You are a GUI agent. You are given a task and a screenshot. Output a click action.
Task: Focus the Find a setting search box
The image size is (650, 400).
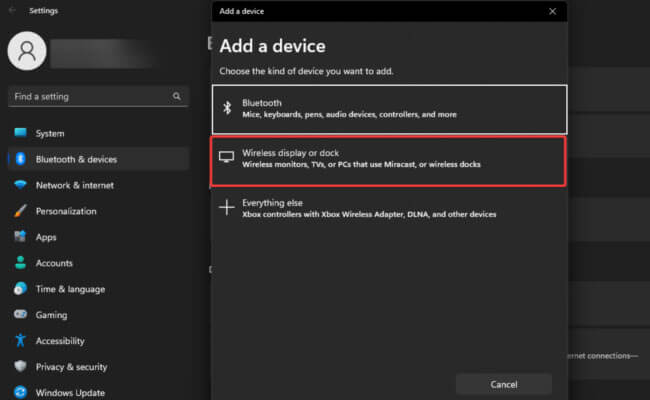tap(98, 96)
